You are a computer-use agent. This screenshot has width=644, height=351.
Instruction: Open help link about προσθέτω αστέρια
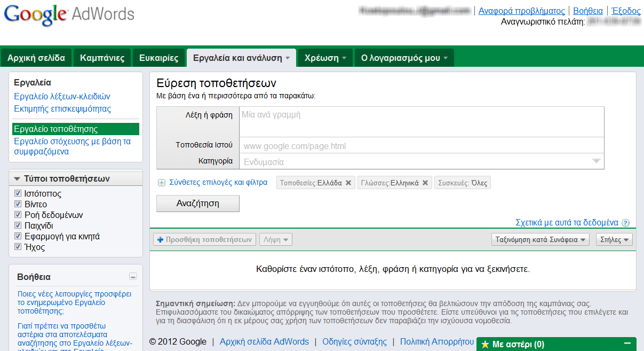(74, 338)
